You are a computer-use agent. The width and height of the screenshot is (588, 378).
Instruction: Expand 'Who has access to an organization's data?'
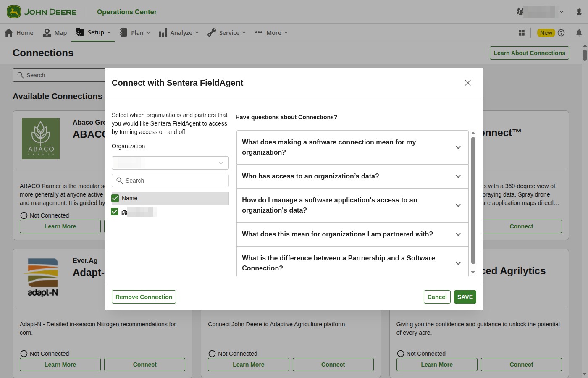[352, 176]
